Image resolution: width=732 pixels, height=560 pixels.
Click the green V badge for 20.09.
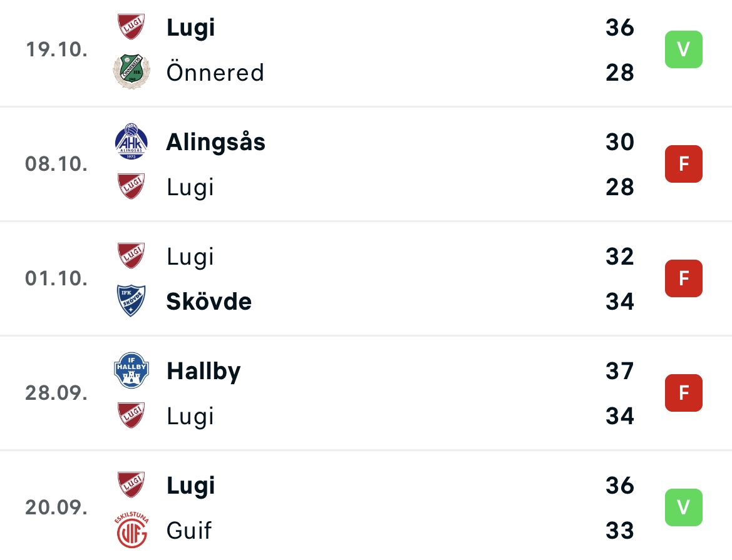(683, 507)
